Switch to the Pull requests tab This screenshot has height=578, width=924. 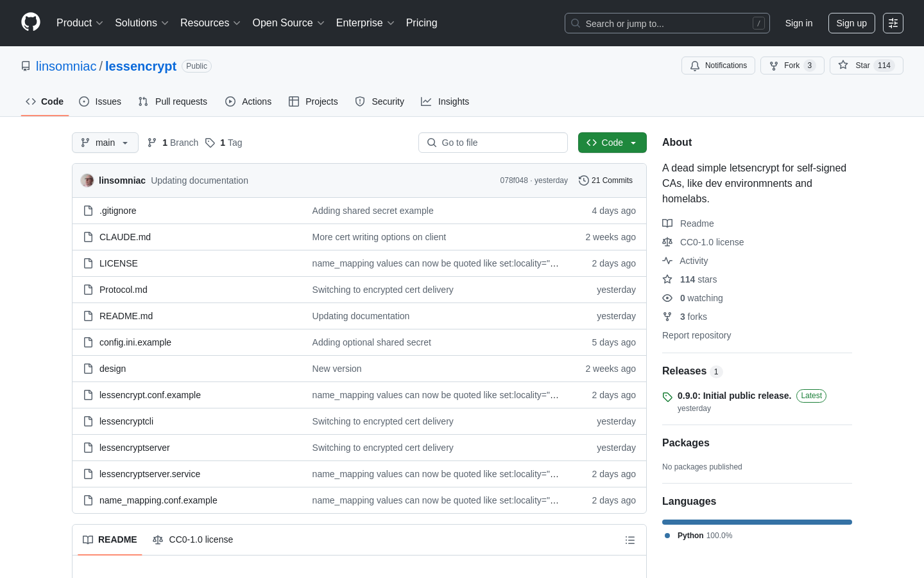tap(173, 101)
